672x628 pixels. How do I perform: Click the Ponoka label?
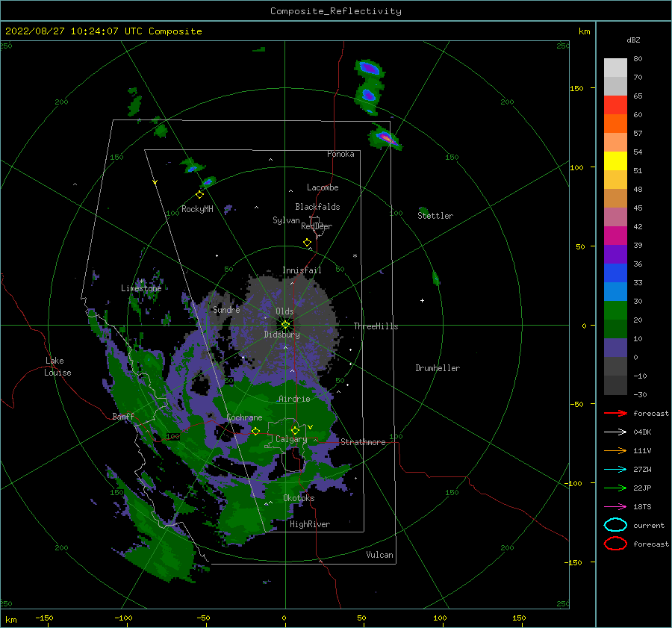point(340,154)
